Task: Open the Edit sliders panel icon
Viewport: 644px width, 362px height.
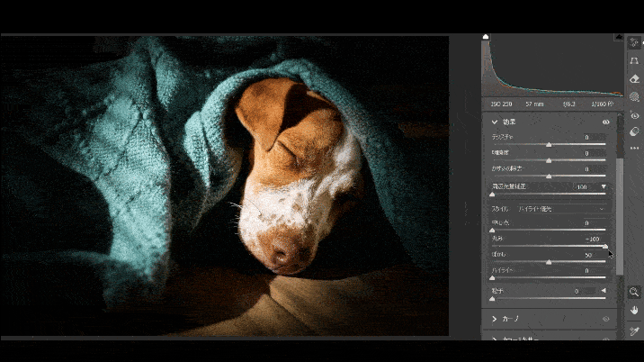Action: point(634,42)
